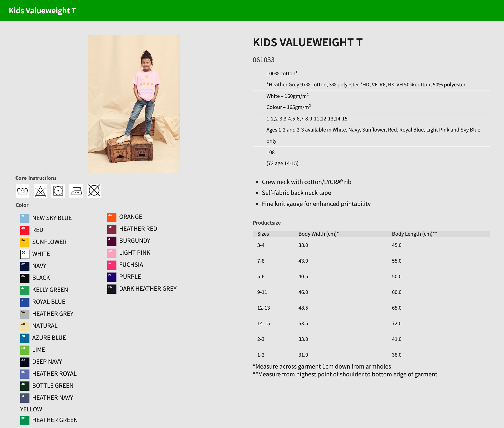504x428 pixels.
Task: Choose the Sunflower yellow swatch
Action: tap(25, 242)
